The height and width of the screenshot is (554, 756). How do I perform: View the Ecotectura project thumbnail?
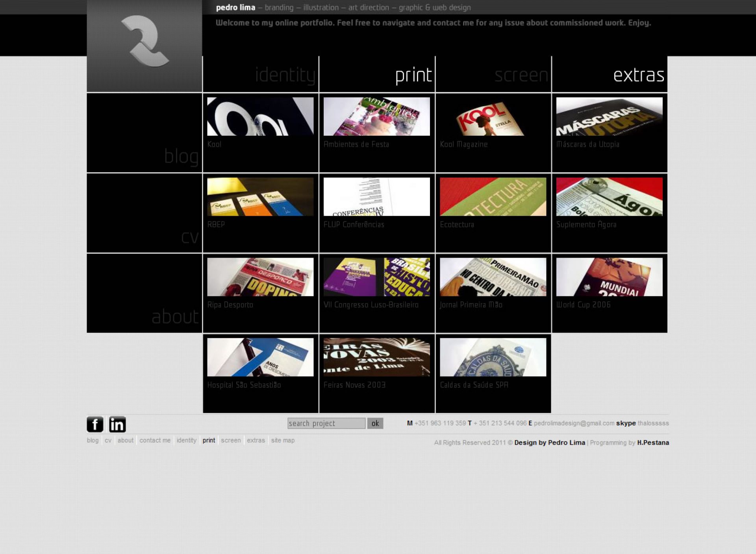pos(493,197)
